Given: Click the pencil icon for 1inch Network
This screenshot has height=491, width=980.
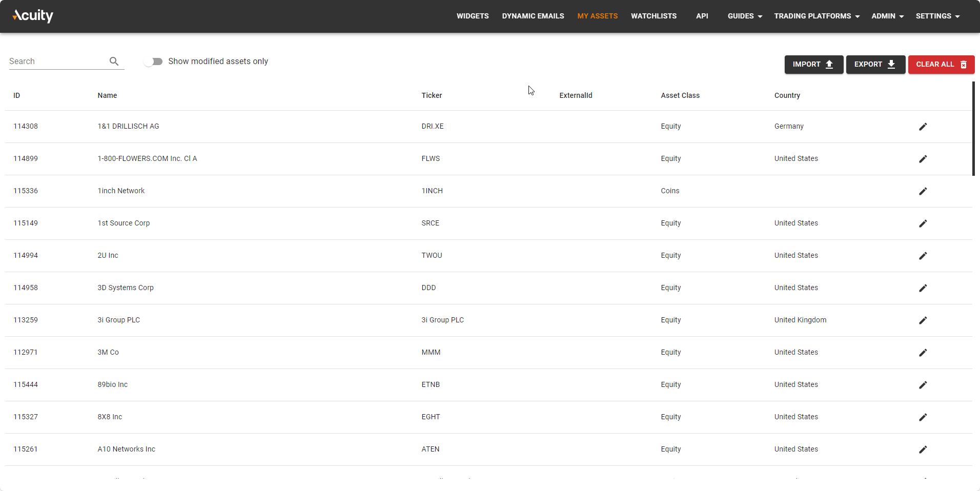Looking at the screenshot, I should tap(923, 191).
